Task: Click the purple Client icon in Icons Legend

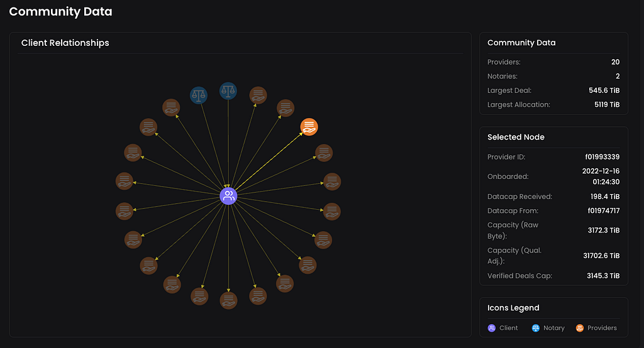Action: [492, 328]
